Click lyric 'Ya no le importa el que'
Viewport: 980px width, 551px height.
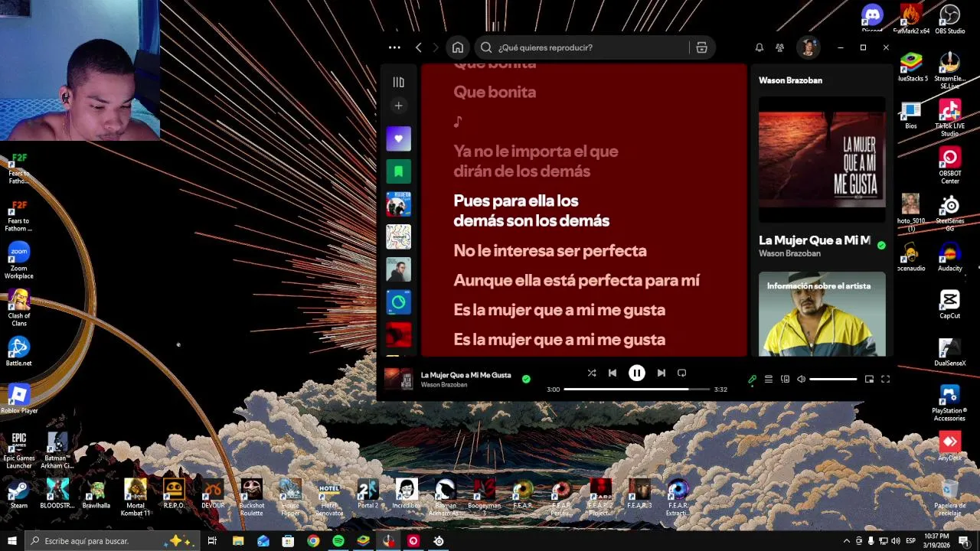click(536, 152)
